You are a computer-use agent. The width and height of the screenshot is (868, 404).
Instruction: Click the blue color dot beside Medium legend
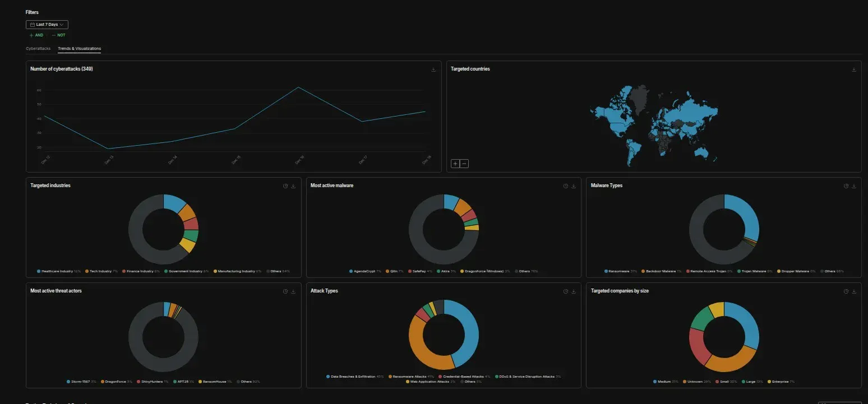coord(654,380)
